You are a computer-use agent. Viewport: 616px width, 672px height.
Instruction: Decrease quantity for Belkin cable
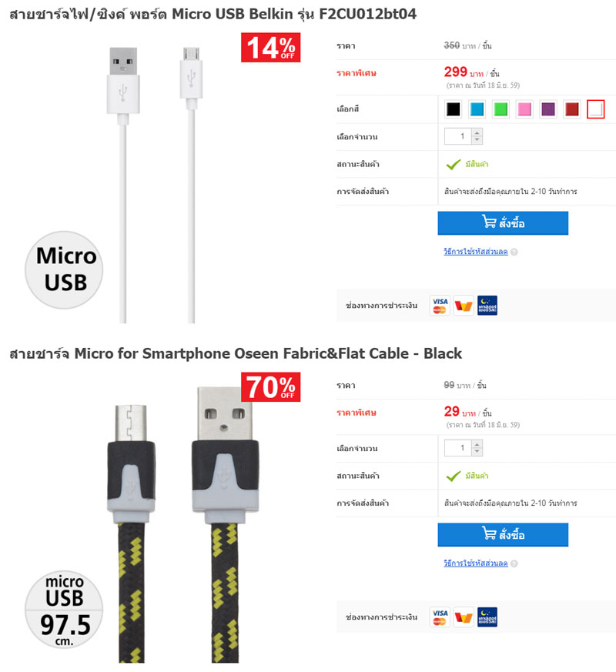[x=477, y=140]
